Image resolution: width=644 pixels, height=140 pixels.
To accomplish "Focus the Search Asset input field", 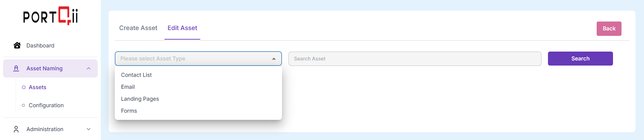I will pyautogui.click(x=414, y=59).
